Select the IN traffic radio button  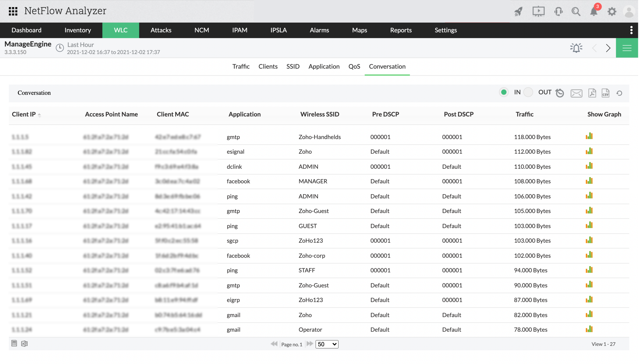503,92
